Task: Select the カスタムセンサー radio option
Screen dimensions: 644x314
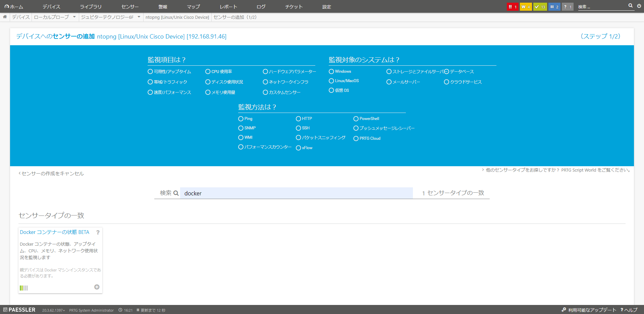Action: [266, 92]
